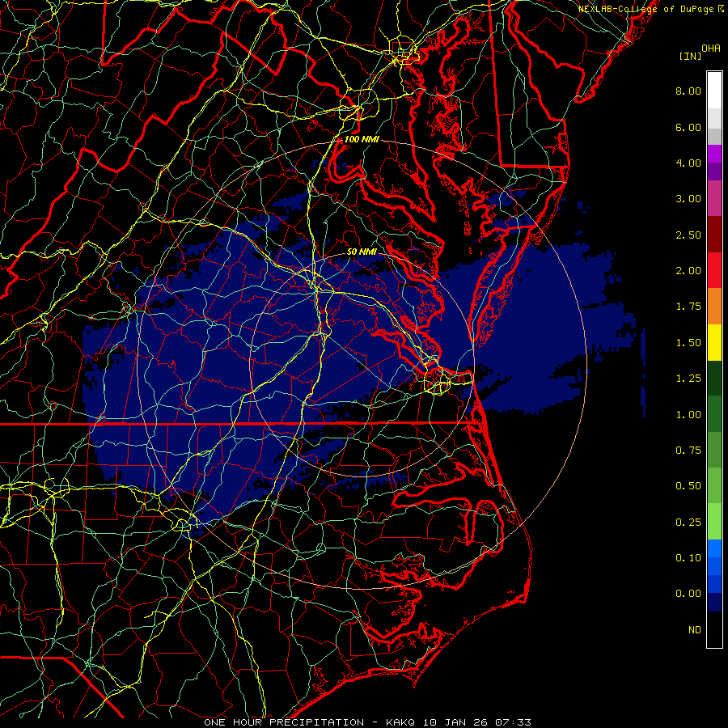Click the 0.25 legend value
Viewport: 728px width, 728px height.
[x=688, y=523]
